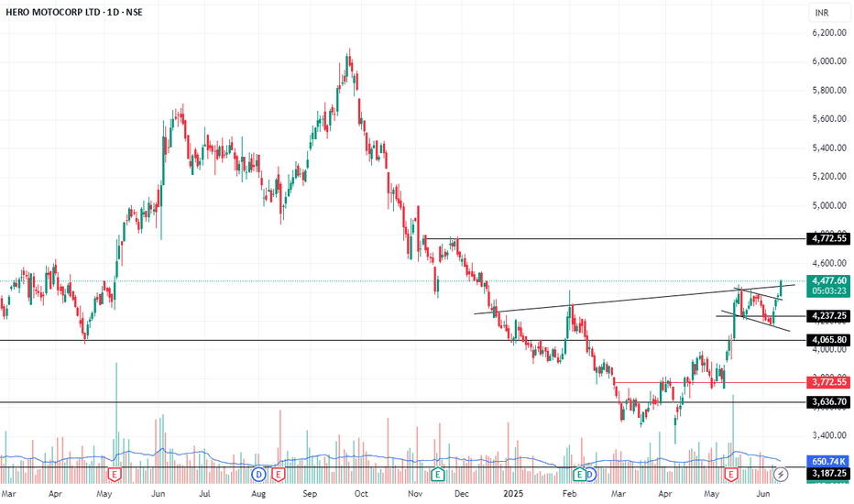Viewport: 854px width, 504px height.
Task: Click the 2025 label on time axis
Action: tap(513, 494)
